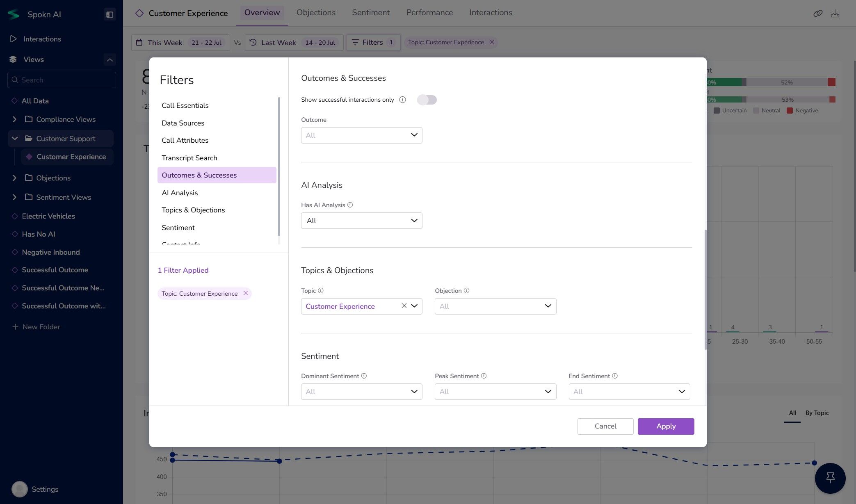Click the Views search input field
Screen dimensions: 856x504
62,80
